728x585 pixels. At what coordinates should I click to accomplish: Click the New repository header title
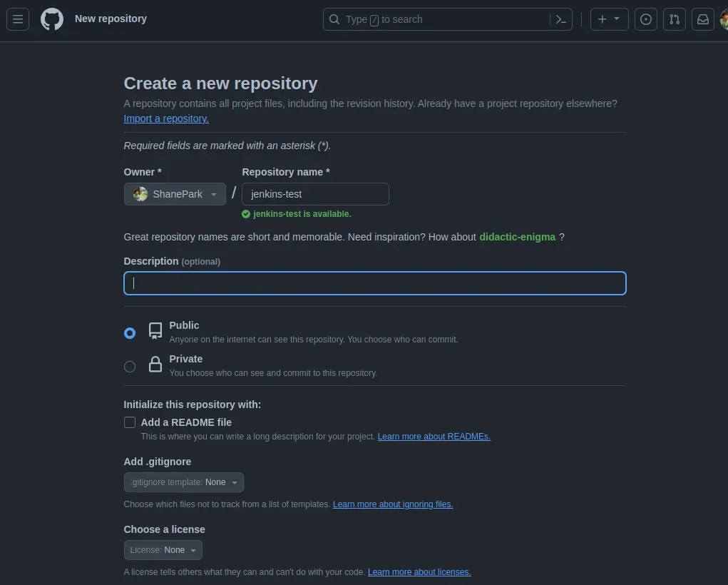pyautogui.click(x=111, y=19)
